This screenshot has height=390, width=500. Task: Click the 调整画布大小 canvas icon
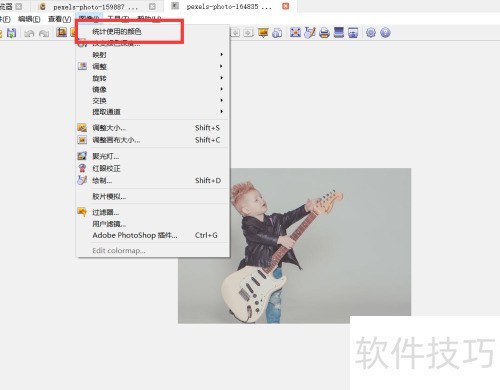tap(82, 140)
